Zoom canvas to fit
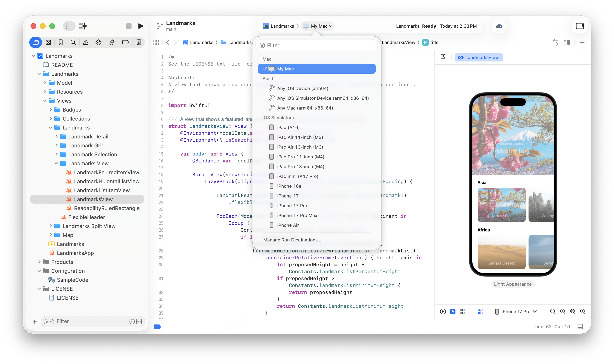 click(573, 311)
